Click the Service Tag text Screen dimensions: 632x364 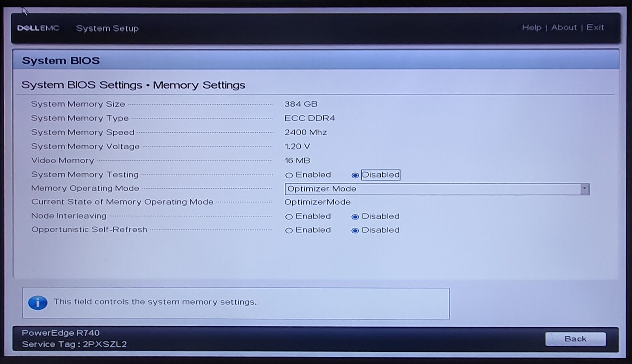pos(74,344)
